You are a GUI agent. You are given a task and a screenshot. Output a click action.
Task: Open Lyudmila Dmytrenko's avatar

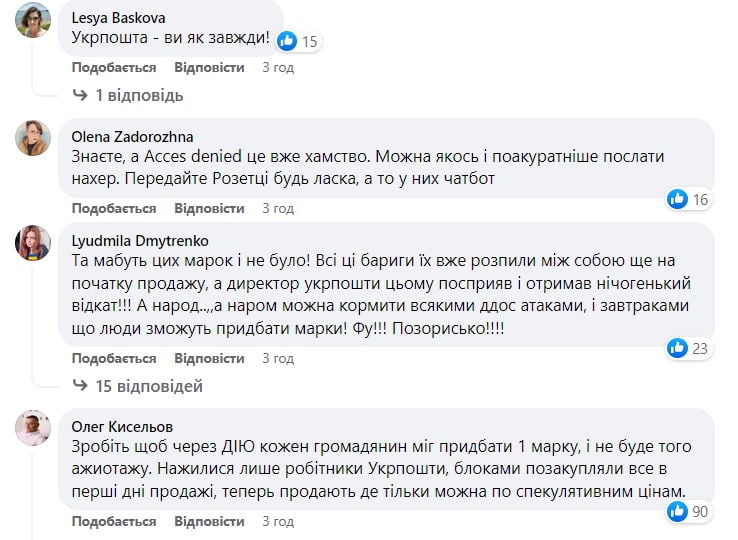tap(33, 243)
